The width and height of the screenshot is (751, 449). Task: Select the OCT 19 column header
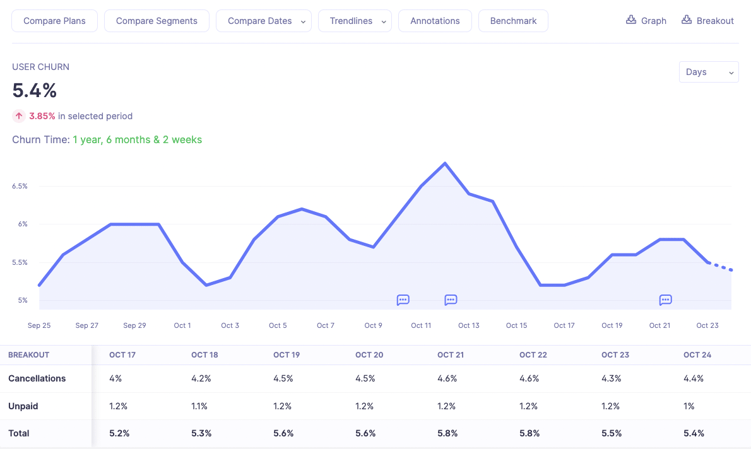(286, 355)
